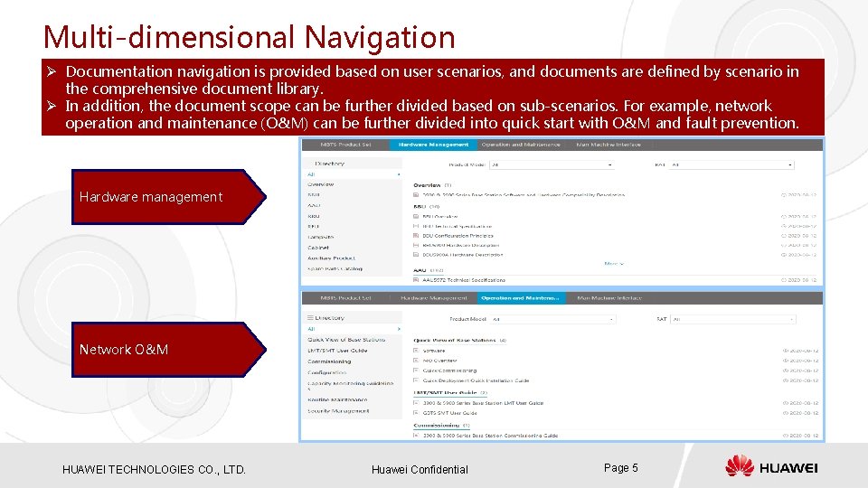Image resolution: width=868 pixels, height=488 pixels.
Task: Switch to Operation and Maintenance tab in upper panel
Action: pyautogui.click(x=521, y=145)
